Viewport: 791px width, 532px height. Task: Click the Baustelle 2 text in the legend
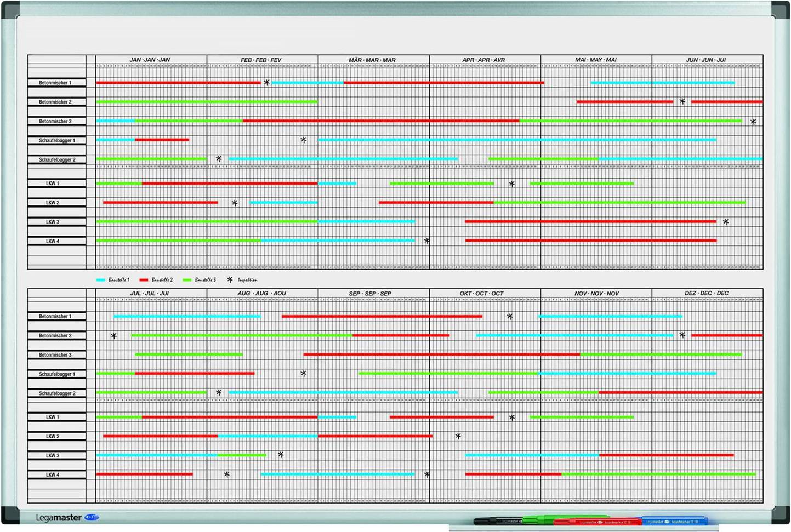pyautogui.click(x=162, y=280)
